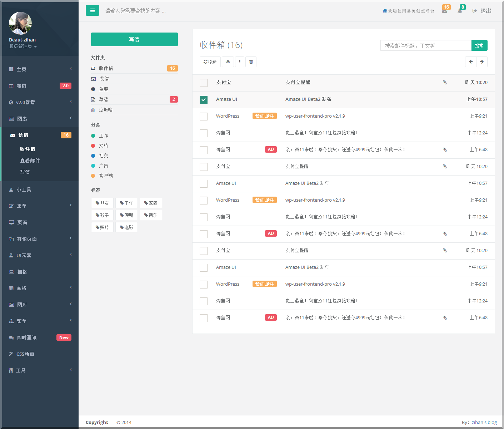Tick the checkbox for the first 支付宝 email
504x429 pixels.
click(204, 83)
